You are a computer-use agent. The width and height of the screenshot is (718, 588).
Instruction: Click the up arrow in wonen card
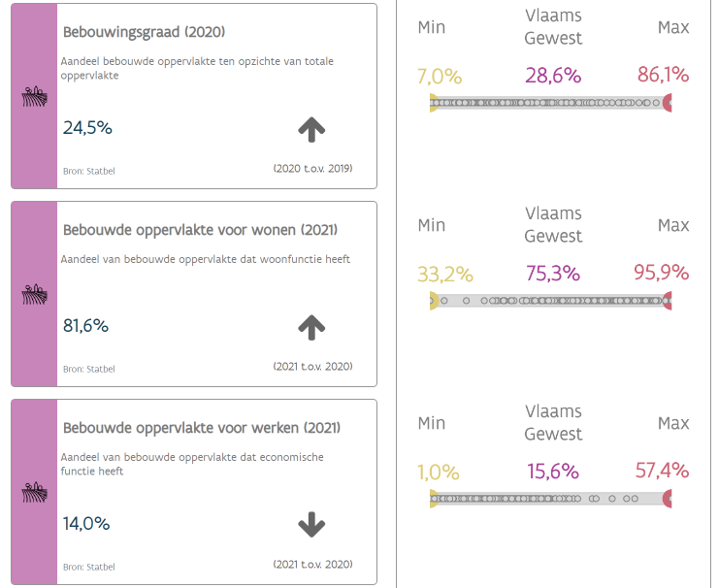point(310,328)
